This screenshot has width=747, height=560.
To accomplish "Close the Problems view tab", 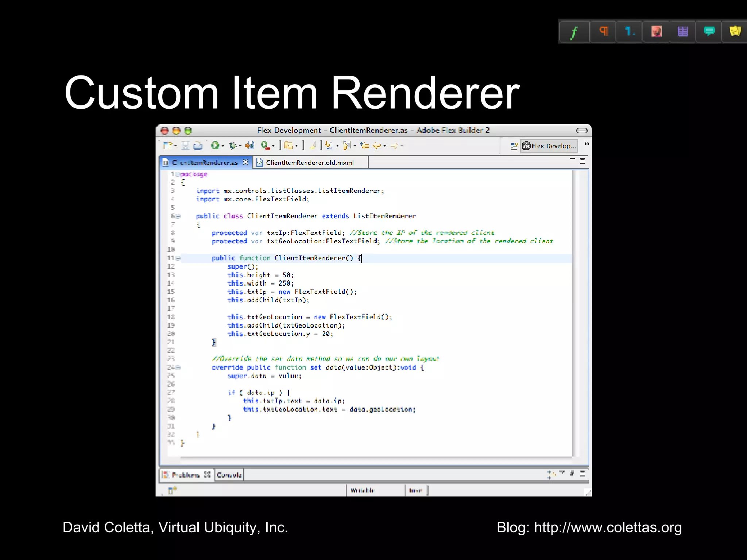I will 208,475.
